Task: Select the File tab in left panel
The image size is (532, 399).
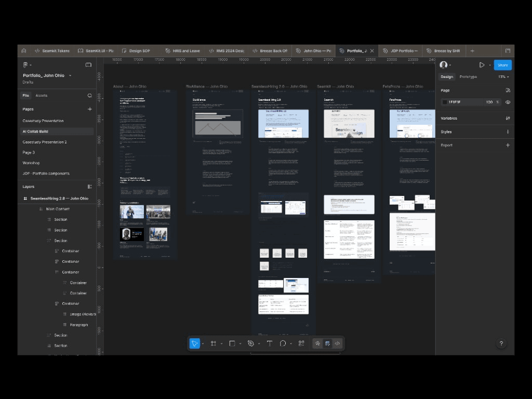Action: [x=26, y=96]
